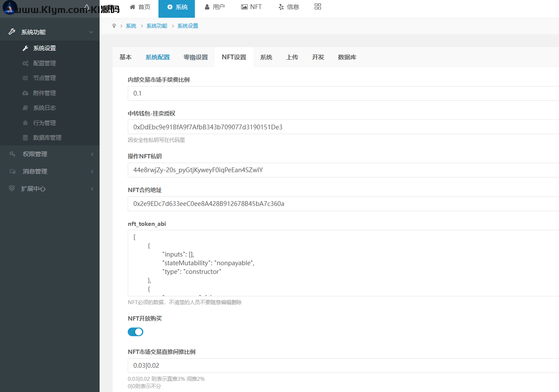The image size is (559, 392).
Task: Click the database icon beside 数据库管理
Action: 25,138
